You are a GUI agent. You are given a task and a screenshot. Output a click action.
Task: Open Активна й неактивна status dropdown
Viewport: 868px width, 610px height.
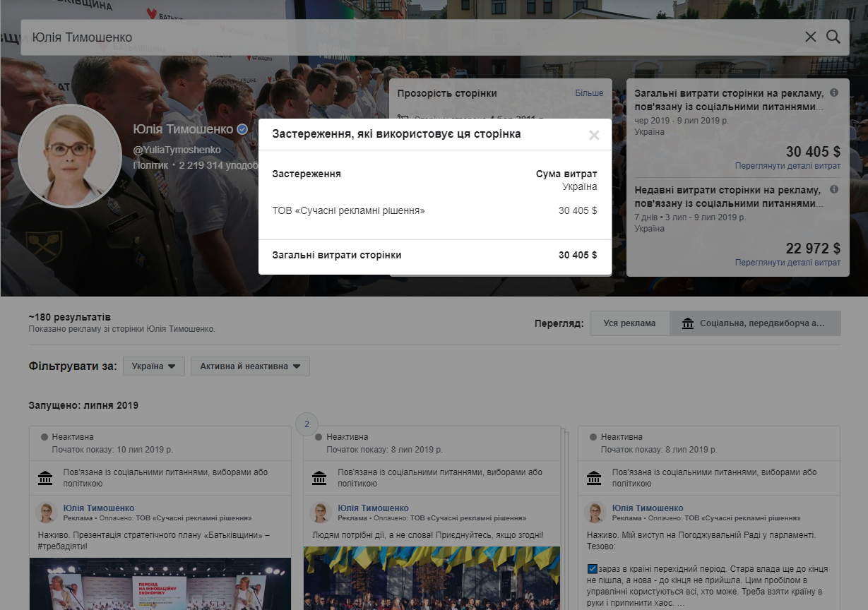click(250, 366)
